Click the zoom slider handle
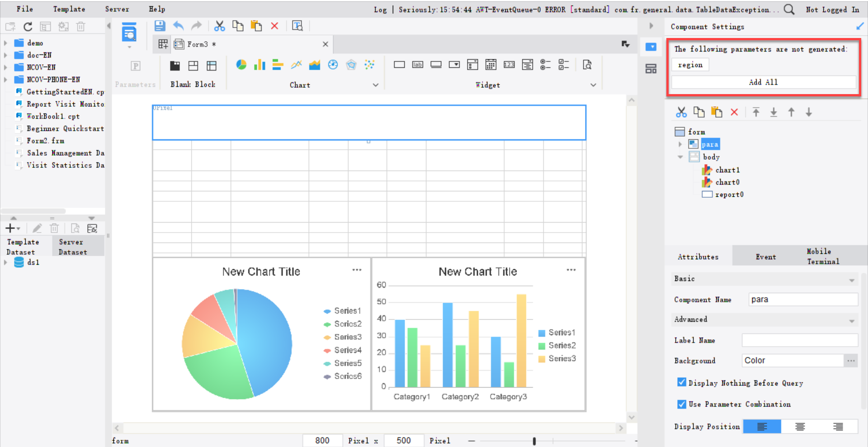Viewport: 868px width, 447px height. (x=534, y=441)
